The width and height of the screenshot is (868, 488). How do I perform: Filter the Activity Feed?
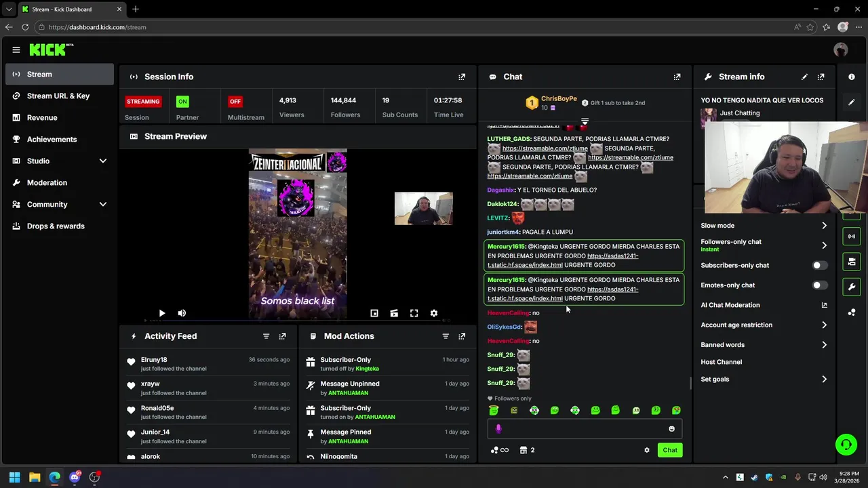click(x=266, y=336)
